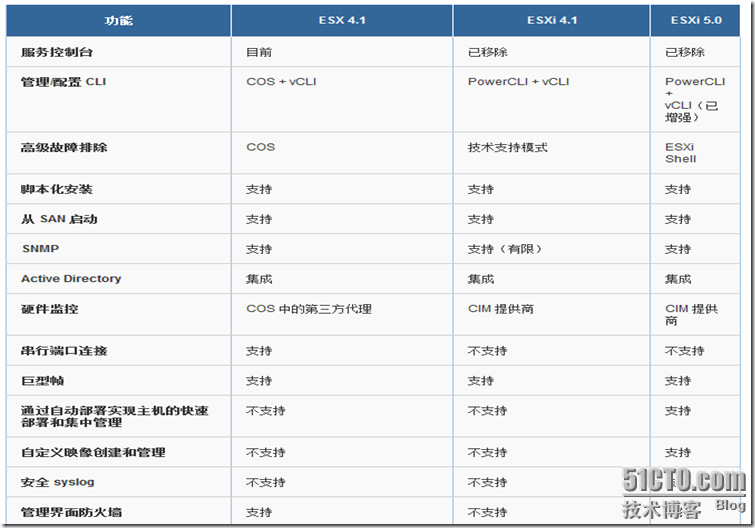Click 不支持 for 自动部署 row under ESXi 4.1
755x528 pixels.
point(487,411)
